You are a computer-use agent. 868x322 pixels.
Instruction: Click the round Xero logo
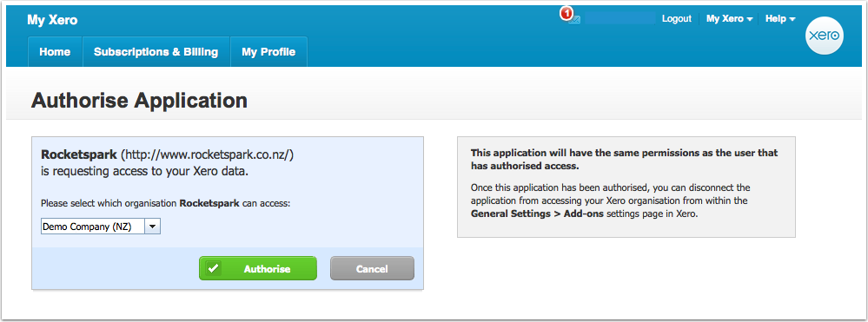tap(825, 36)
